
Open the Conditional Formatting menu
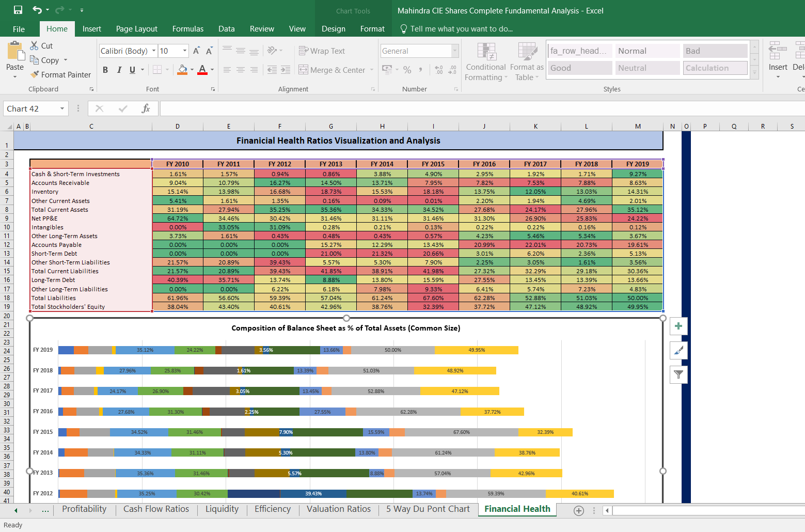pos(486,61)
